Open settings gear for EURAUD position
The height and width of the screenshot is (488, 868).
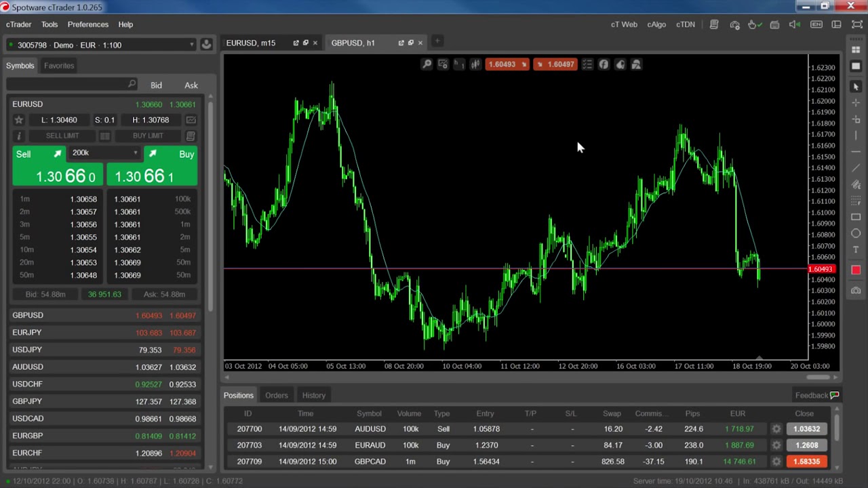(x=776, y=445)
